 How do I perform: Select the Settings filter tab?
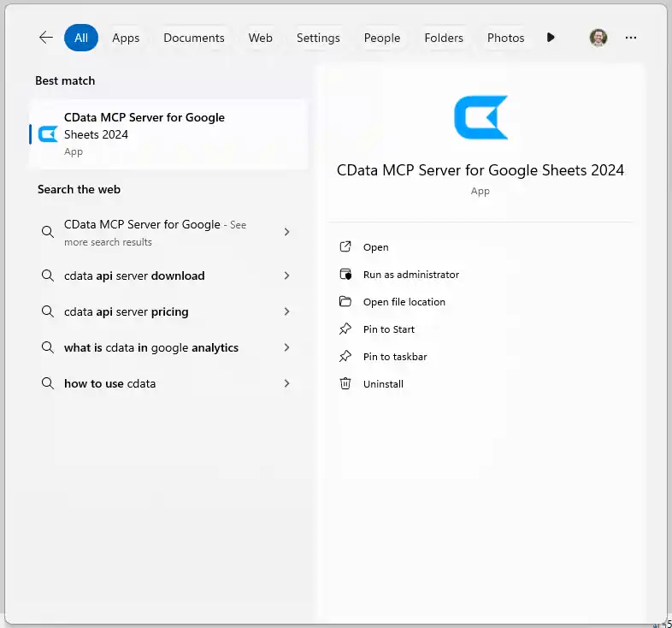point(318,38)
